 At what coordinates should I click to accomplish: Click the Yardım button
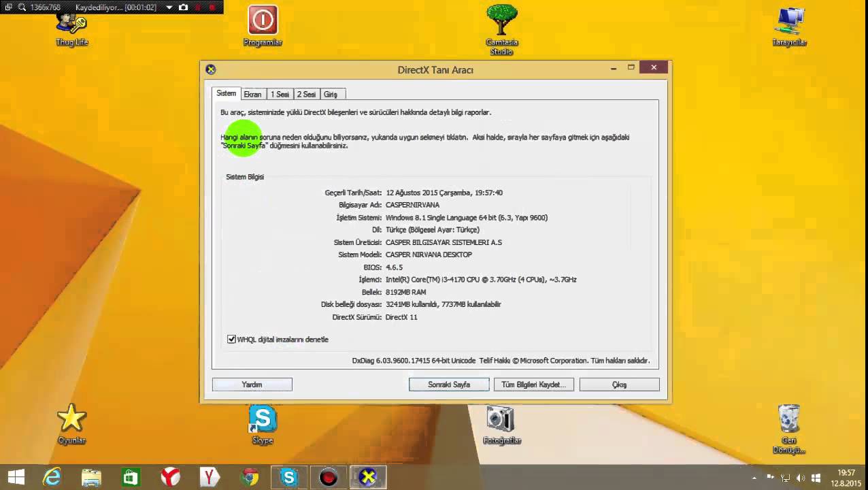252,385
